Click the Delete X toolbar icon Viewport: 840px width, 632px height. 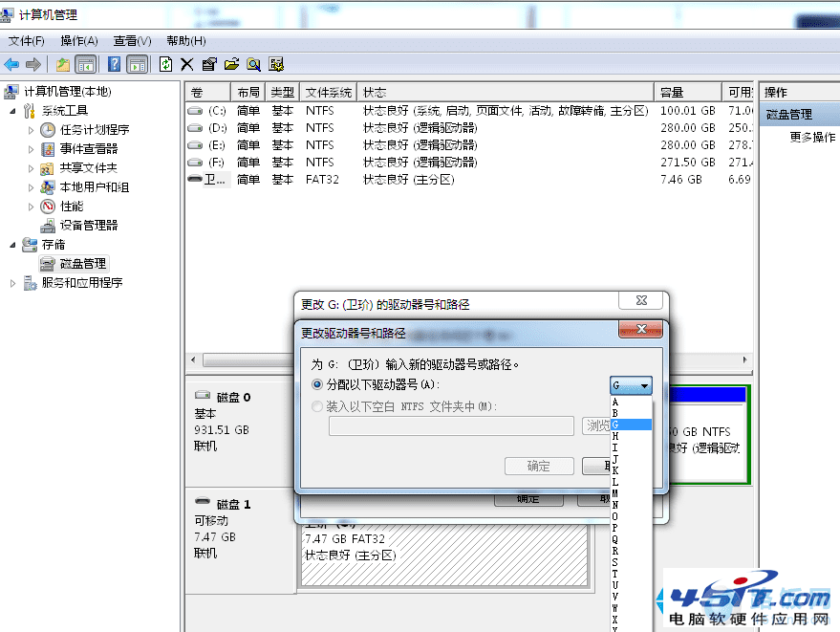[x=187, y=65]
